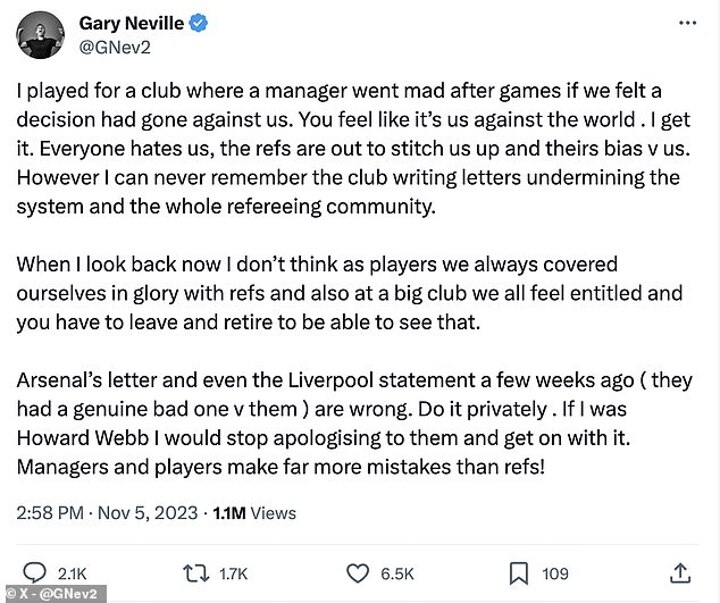Screen dimensions: 720x603
Task: Like the tweet with heart icon
Action: click(358, 573)
